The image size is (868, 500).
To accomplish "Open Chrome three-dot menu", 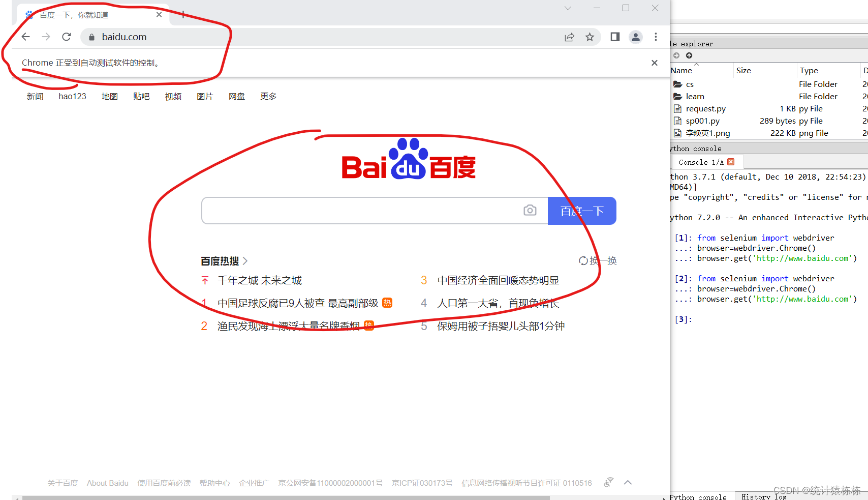I will (x=656, y=37).
